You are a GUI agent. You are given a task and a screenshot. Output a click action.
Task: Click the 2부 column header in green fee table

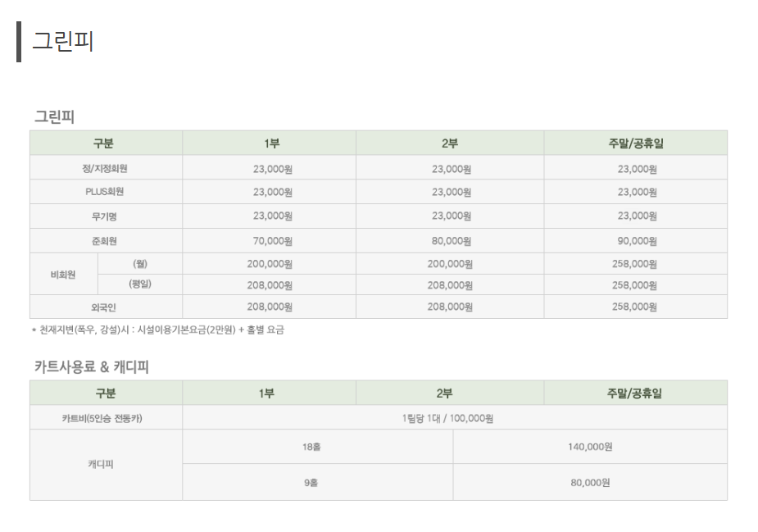click(x=450, y=143)
